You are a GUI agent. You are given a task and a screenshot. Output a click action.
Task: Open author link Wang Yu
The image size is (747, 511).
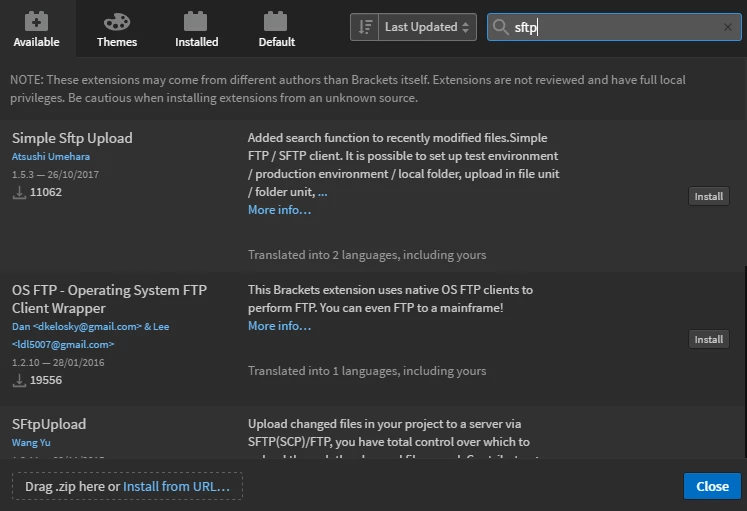click(x=31, y=442)
